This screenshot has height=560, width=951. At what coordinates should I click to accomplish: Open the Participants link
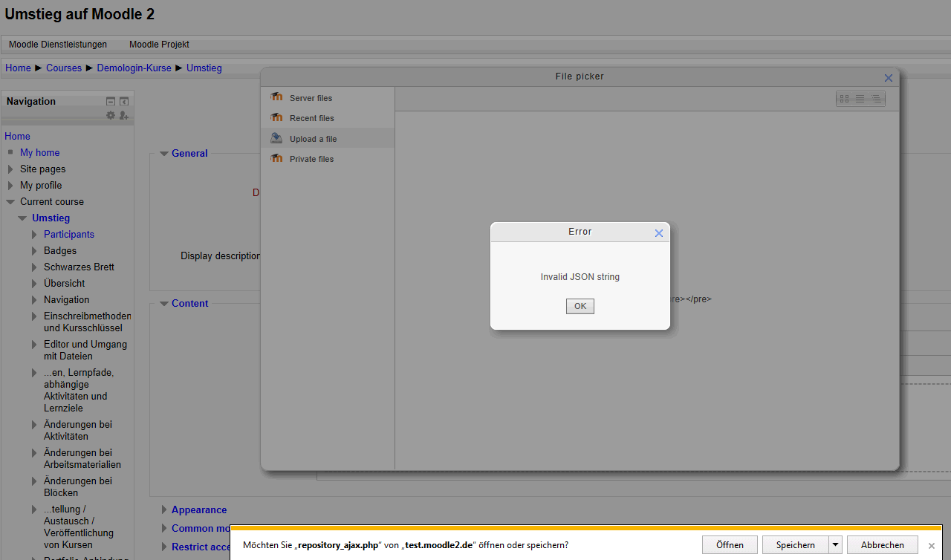tap(69, 234)
